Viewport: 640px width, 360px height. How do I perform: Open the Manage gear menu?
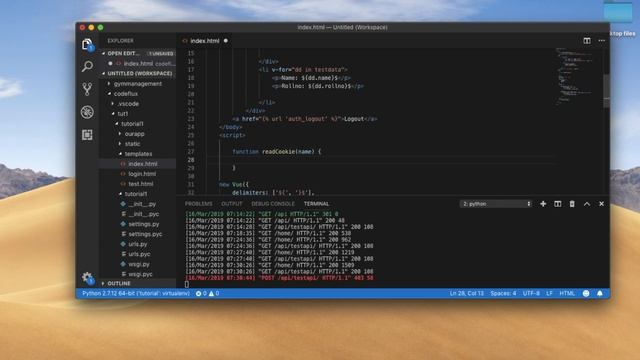[87, 278]
